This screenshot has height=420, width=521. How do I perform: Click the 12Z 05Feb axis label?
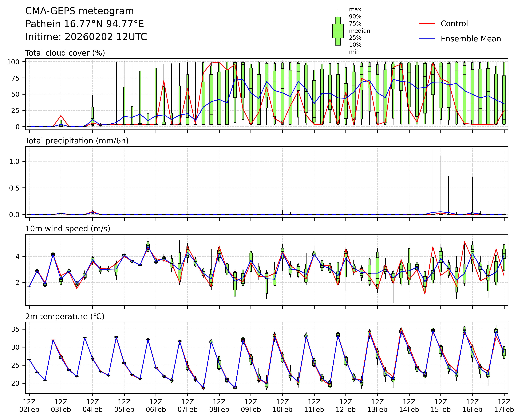tap(124, 406)
